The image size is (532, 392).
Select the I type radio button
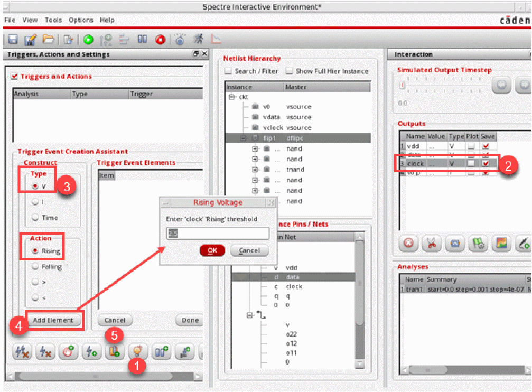[35, 202]
